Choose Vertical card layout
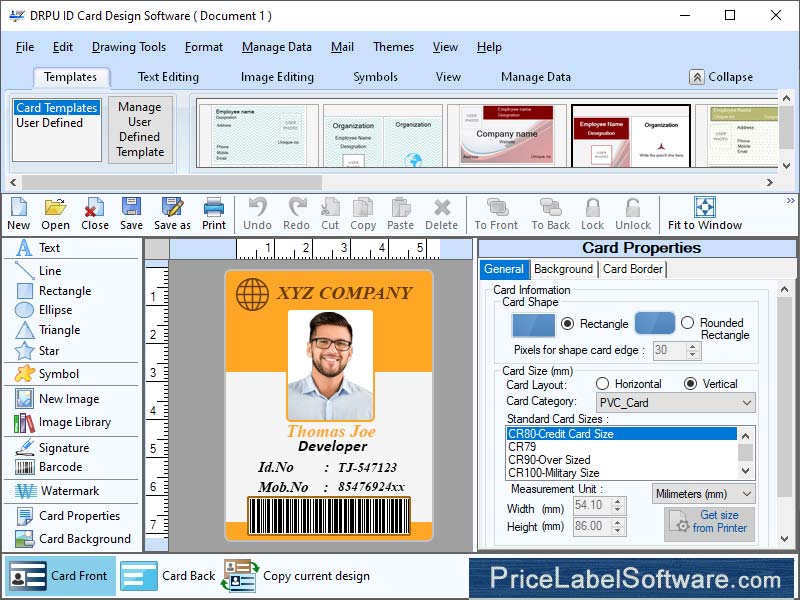Image resolution: width=800 pixels, height=600 pixels. click(690, 384)
